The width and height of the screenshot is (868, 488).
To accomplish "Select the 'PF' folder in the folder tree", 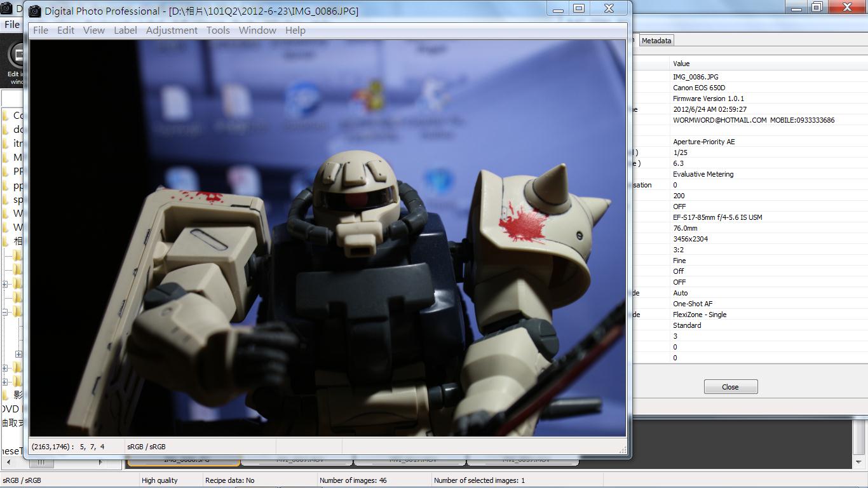I will (x=13, y=171).
